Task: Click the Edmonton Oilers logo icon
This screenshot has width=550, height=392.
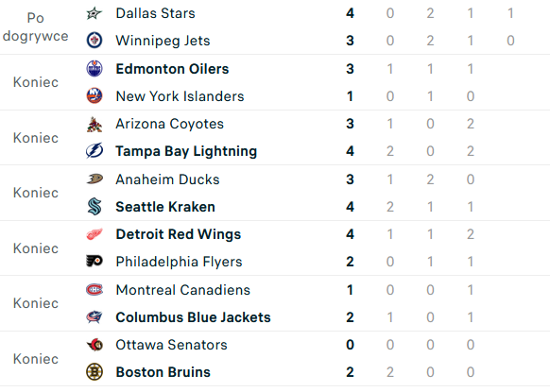Action: coord(94,69)
